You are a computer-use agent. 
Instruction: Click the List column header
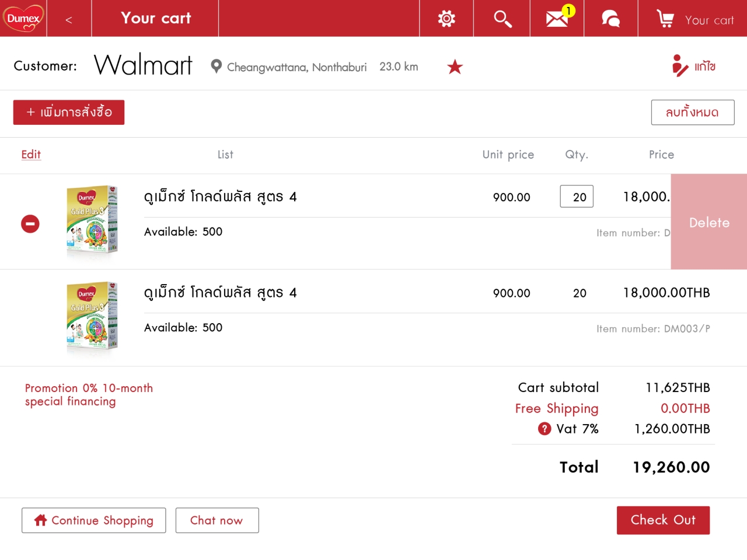[225, 155]
